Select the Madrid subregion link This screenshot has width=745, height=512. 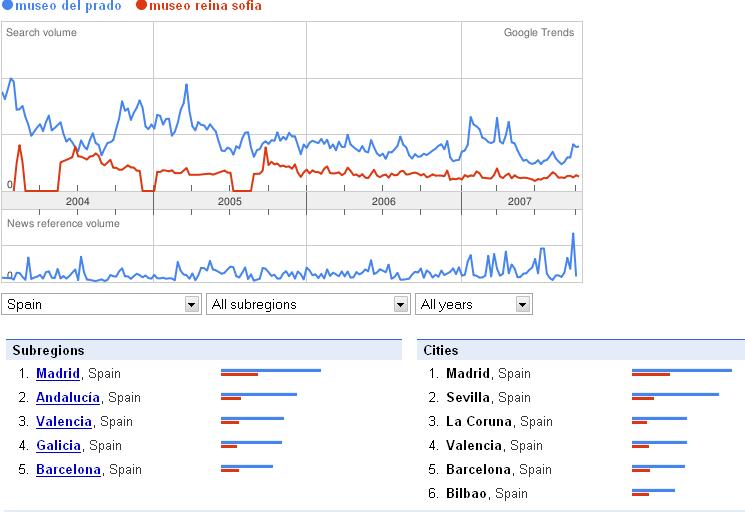(57, 374)
